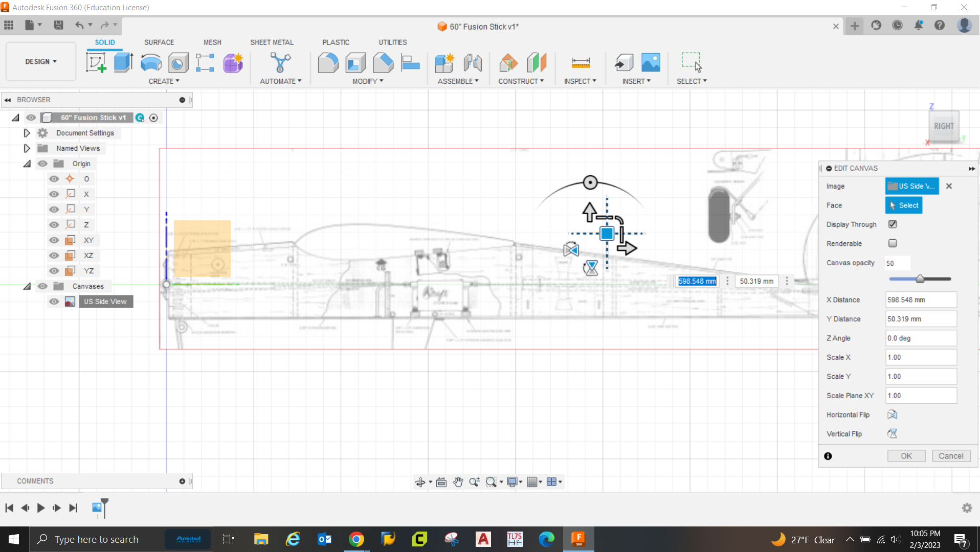Uncheck the Display Through checkbox
The height and width of the screenshot is (552, 980).
click(893, 224)
